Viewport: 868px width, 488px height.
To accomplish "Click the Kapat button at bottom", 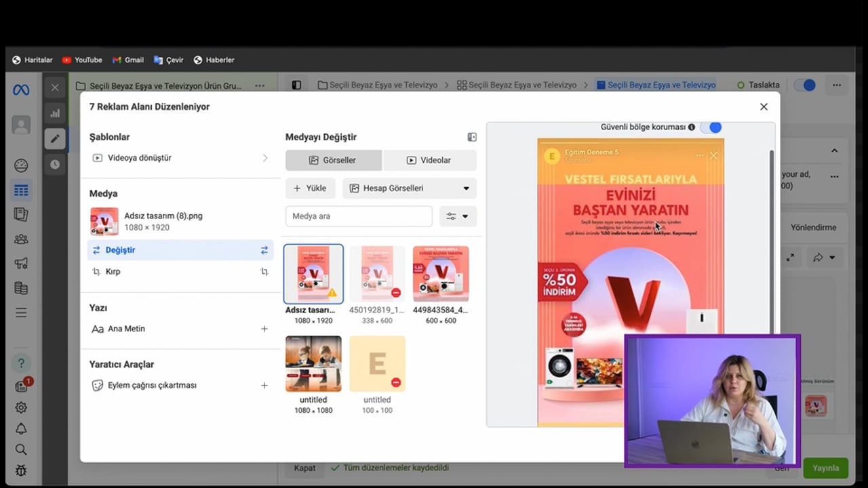I will tap(304, 468).
